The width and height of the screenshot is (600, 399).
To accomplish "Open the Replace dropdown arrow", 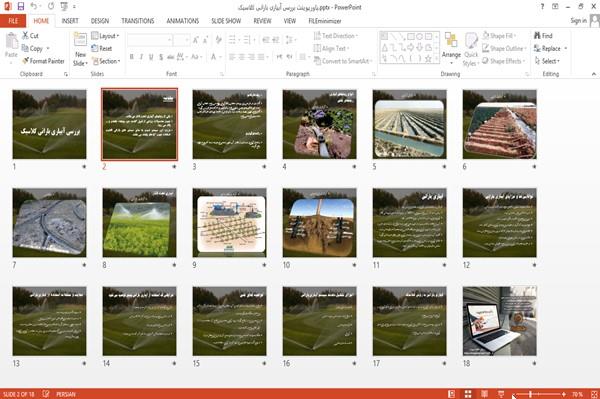I will pos(566,49).
